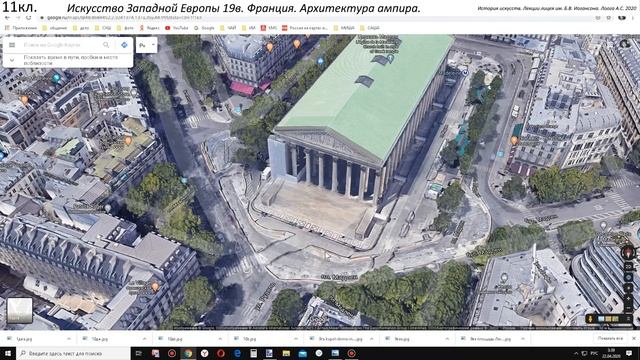Viewport: 640px width, 360px height.
Task: Open the Windows Start menu
Action: 7,353
